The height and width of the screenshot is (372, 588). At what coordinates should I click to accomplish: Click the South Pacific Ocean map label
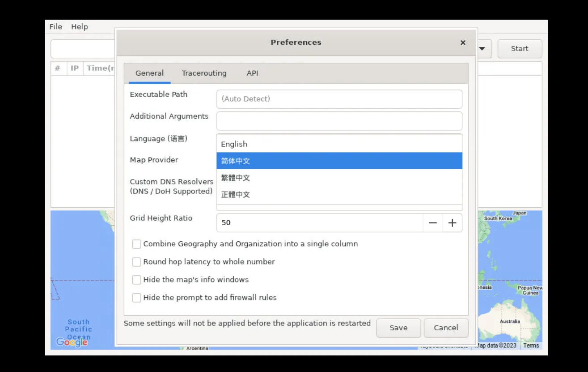[79, 329]
